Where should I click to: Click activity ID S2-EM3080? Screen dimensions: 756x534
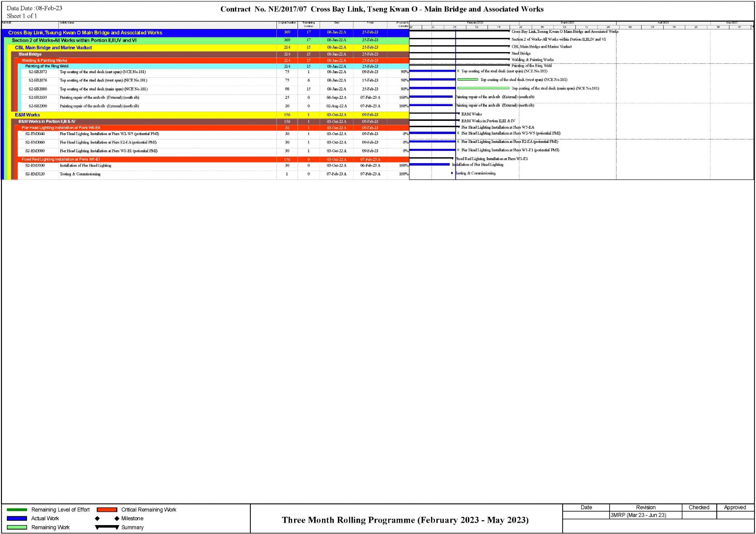click(x=35, y=151)
